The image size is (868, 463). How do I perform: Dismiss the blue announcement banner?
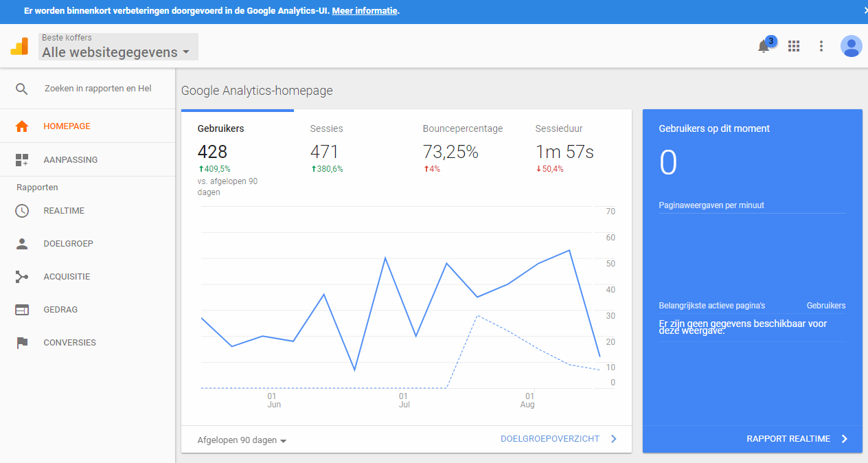coord(865,10)
